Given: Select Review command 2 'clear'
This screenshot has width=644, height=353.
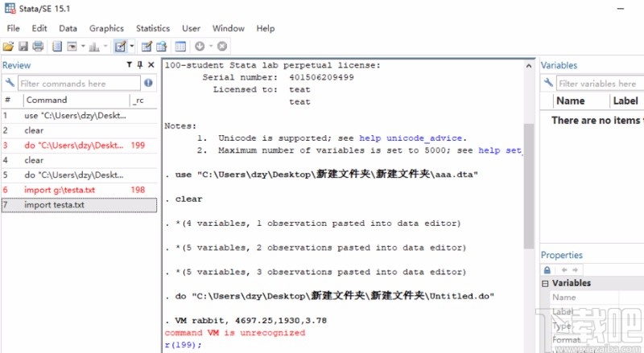Looking at the screenshot, I should pyautogui.click(x=79, y=130).
